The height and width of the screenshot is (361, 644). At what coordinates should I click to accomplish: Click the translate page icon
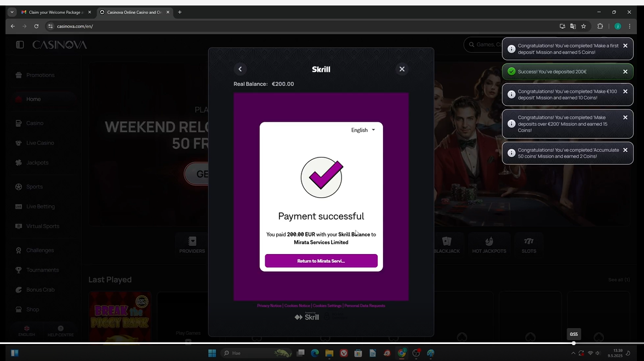click(573, 26)
